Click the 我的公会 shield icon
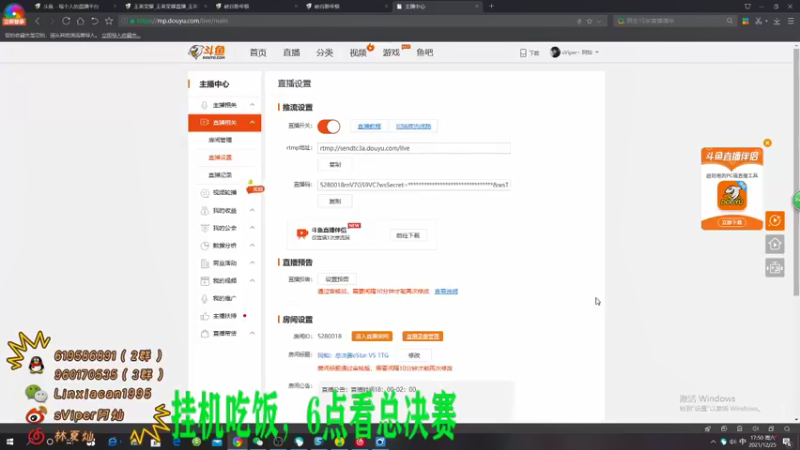Viewport: 800px width, 450px height. tap(204, 228)
